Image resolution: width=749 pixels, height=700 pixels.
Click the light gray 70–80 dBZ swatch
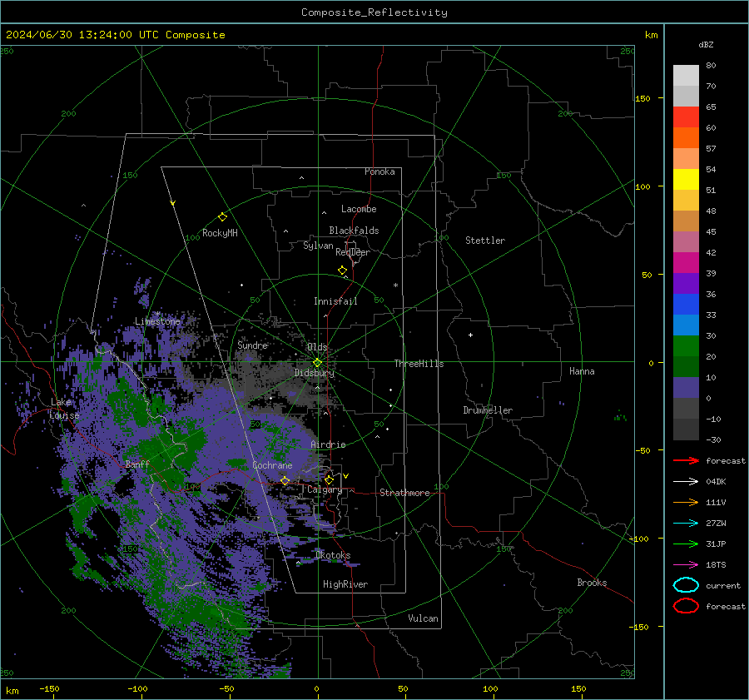point(686,76)
